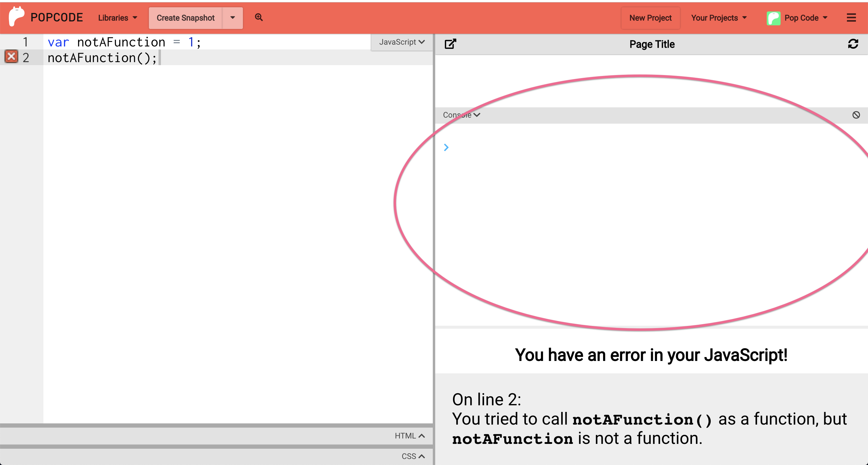Click the error marker on line 2

[11, 57]
